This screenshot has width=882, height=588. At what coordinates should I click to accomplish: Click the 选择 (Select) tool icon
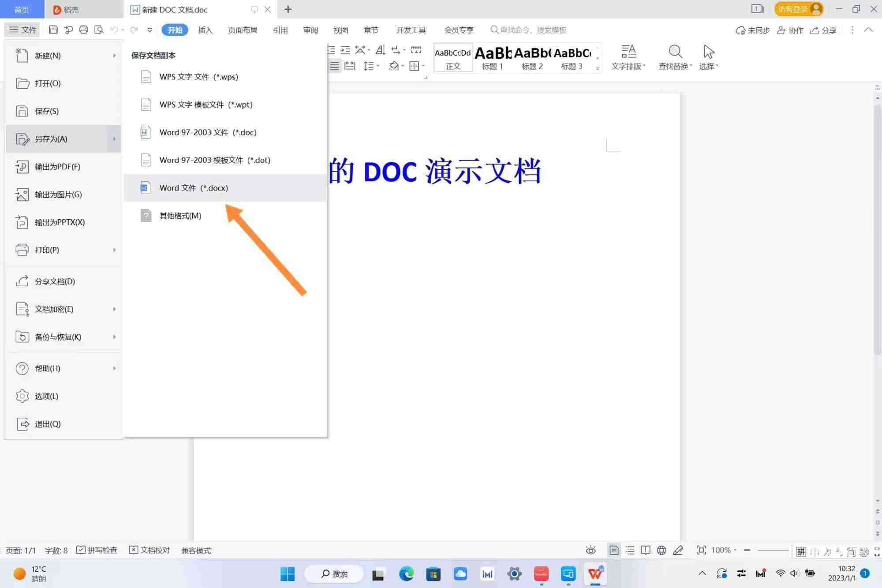(708, 52)
